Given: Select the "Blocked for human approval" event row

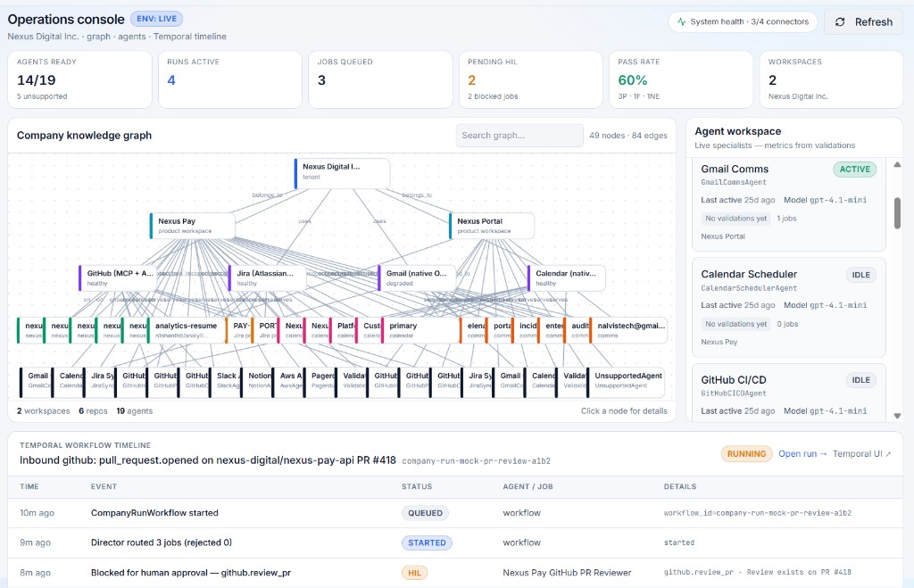Looking at the screenshot, I should (x=455, y=572).
